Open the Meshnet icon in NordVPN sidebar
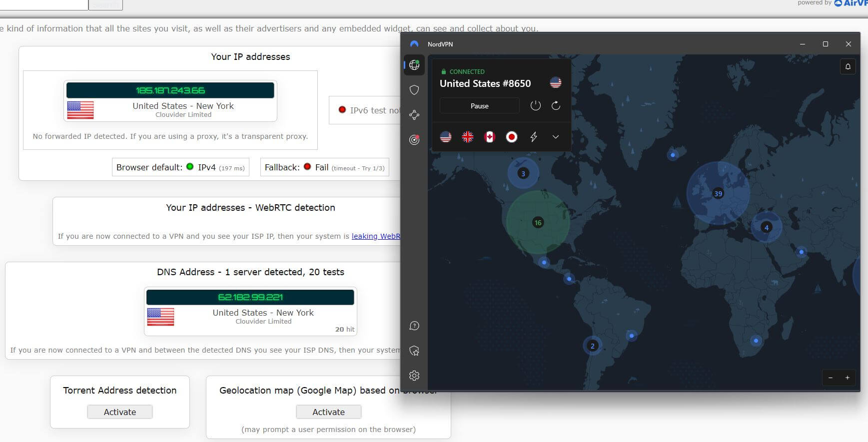Image resolution: width=868 pixels, height=442 pixels. (414, 115)
